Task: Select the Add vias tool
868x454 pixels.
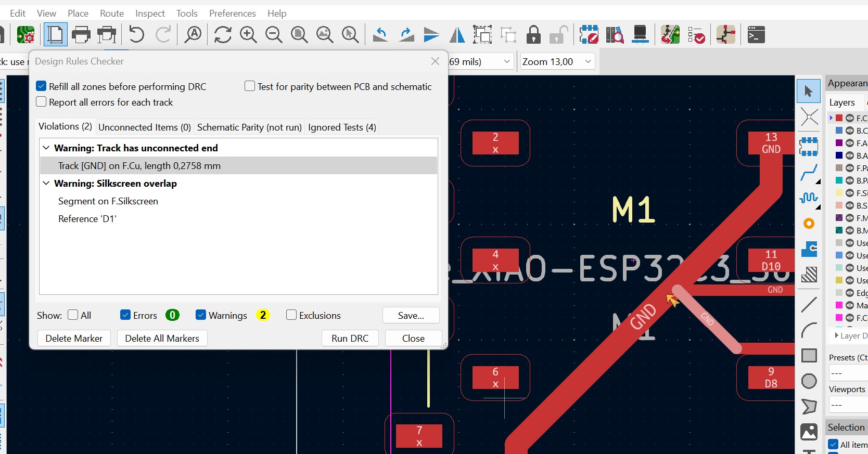Action: [809, 224]
